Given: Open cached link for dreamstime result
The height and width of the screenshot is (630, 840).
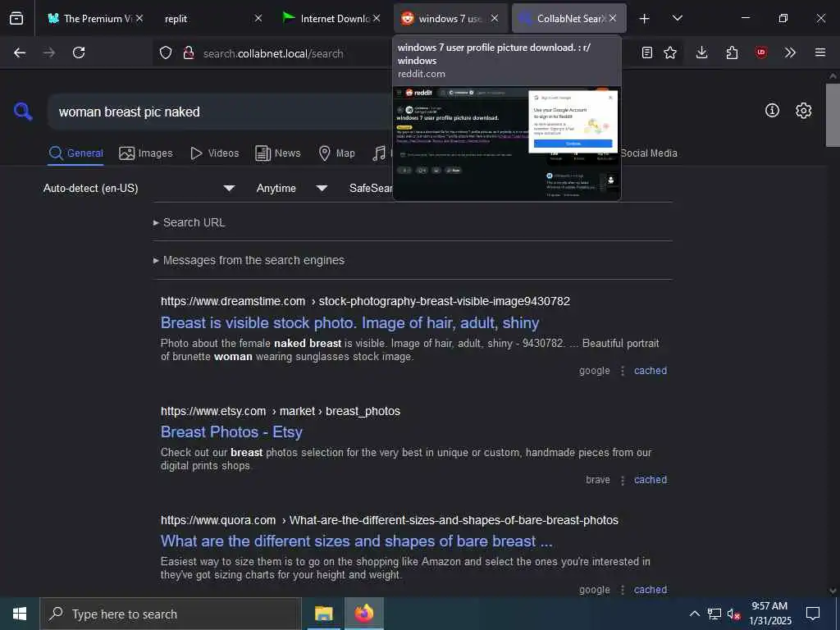Looking at the screenshot, I should (651, 371).
